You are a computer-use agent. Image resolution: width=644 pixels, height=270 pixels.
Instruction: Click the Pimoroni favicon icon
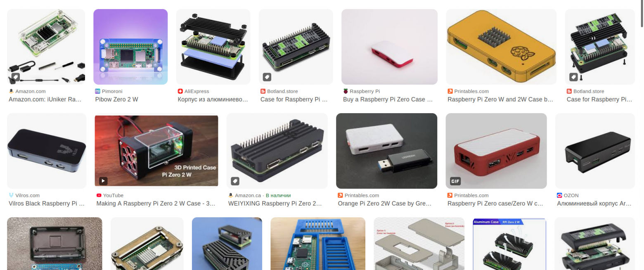pyautogui.click(x=98, y=91)
